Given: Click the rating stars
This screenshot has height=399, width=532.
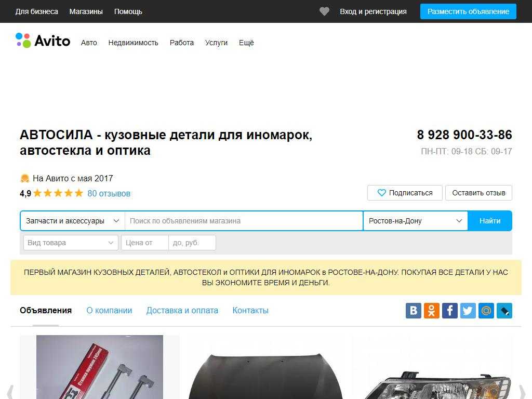Looking at the screenshot, I should point(58,193).
